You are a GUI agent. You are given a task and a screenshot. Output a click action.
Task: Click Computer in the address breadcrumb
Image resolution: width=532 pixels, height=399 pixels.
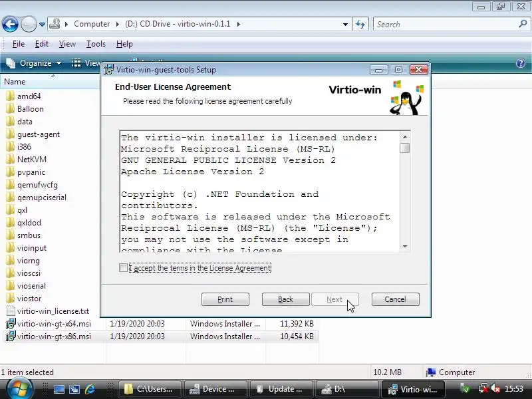coord(92,24)
